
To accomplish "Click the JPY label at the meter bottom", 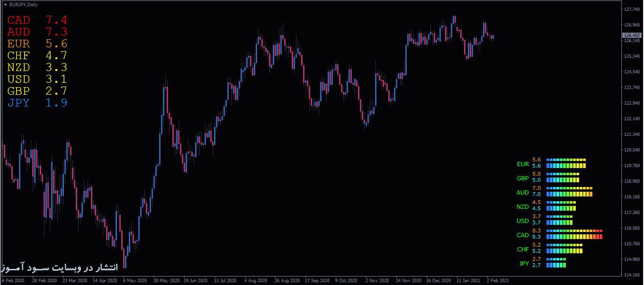I will [x=524, y=263].
